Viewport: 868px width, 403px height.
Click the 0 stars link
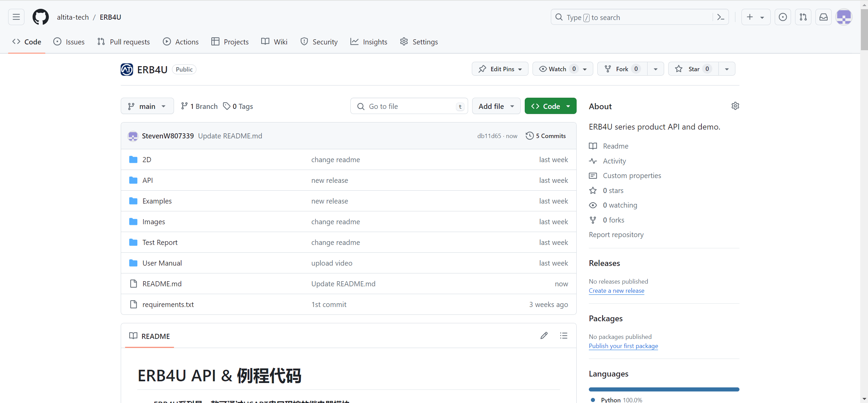[x=606, y=190]
